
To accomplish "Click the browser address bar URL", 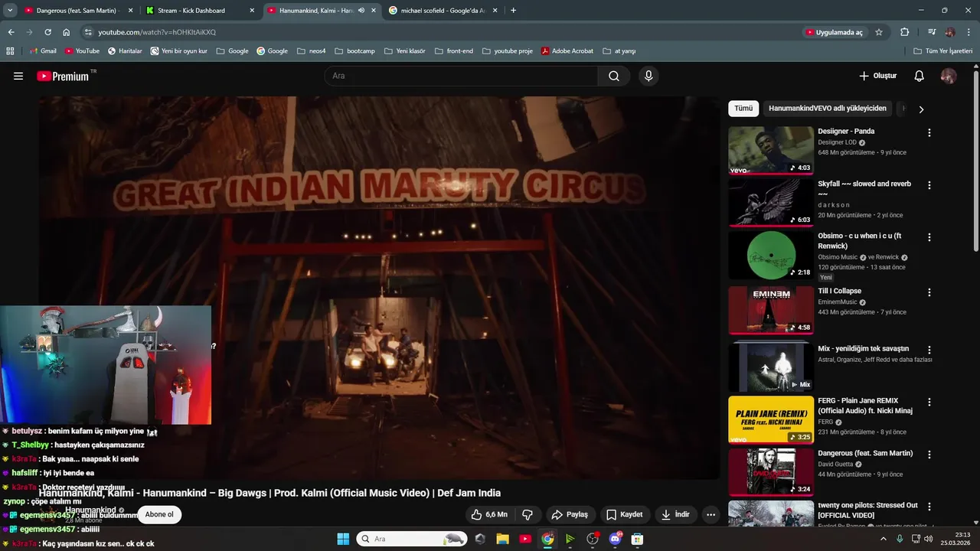I will [x=157, y=32].
